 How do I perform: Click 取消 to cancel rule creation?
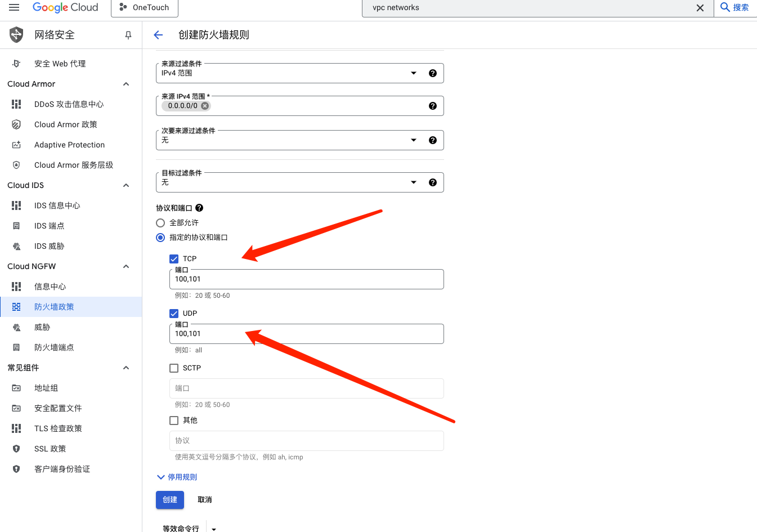point(205,500)
